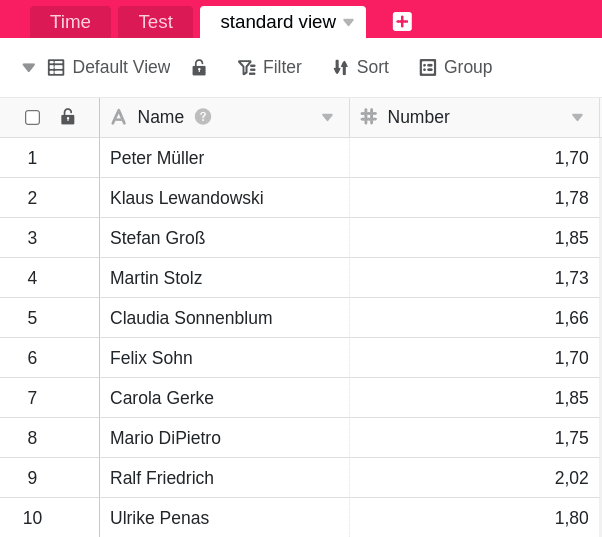Click the view lock icon beside Default View

(199, 67)
